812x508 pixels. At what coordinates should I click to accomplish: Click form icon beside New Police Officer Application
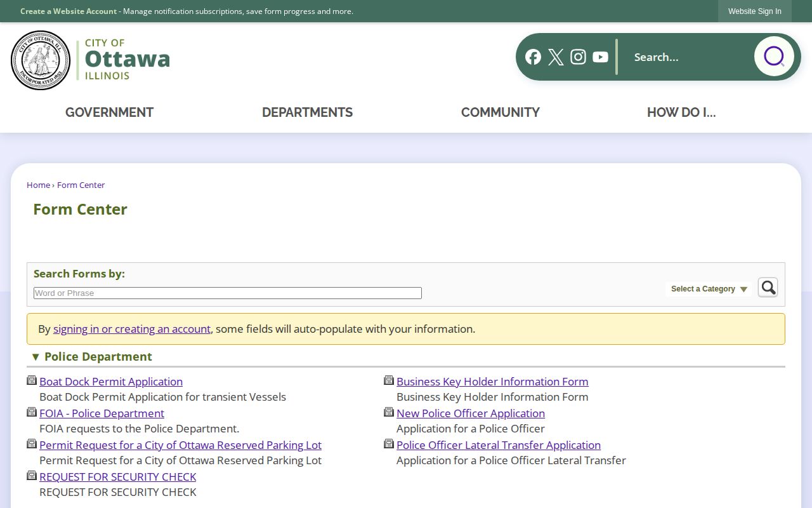coord(389,412)
